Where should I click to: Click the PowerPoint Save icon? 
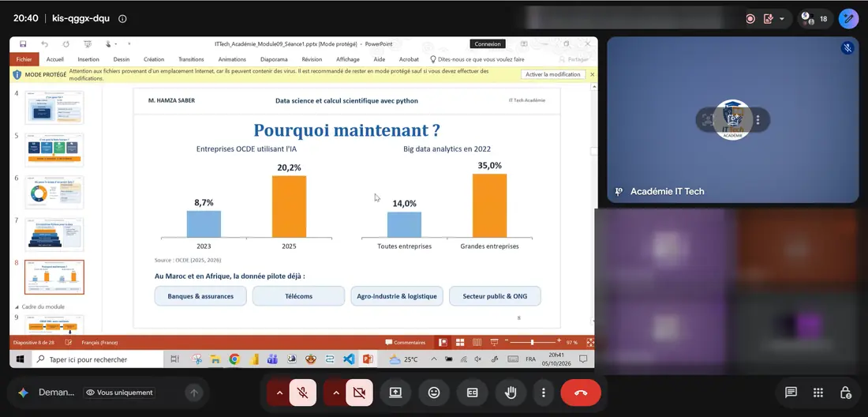23,43
